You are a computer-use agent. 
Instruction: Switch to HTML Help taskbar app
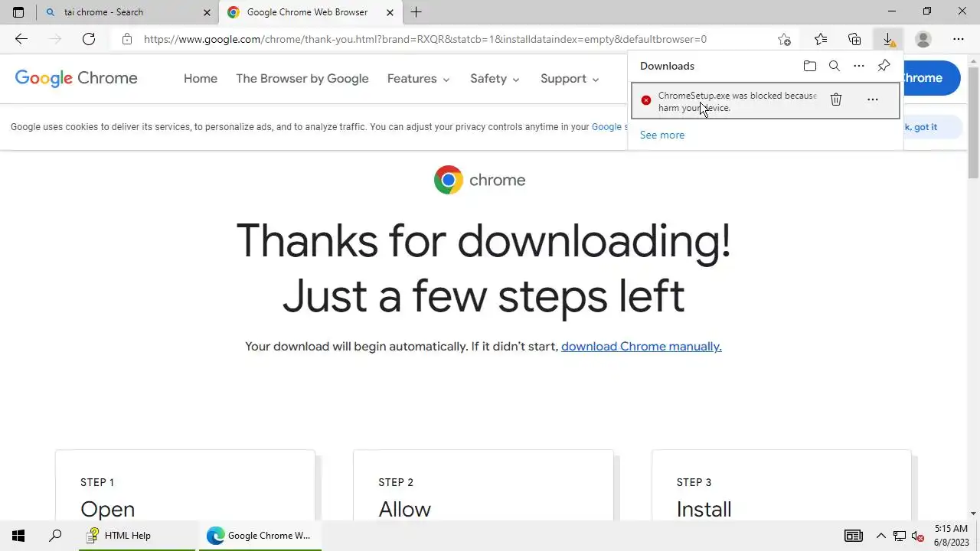point(137,536)
